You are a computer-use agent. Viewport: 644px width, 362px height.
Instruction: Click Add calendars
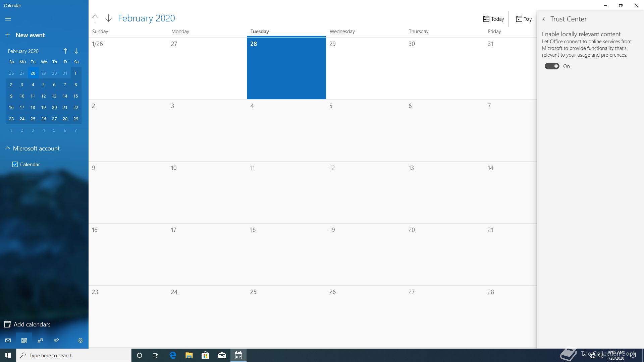point(28,324)
